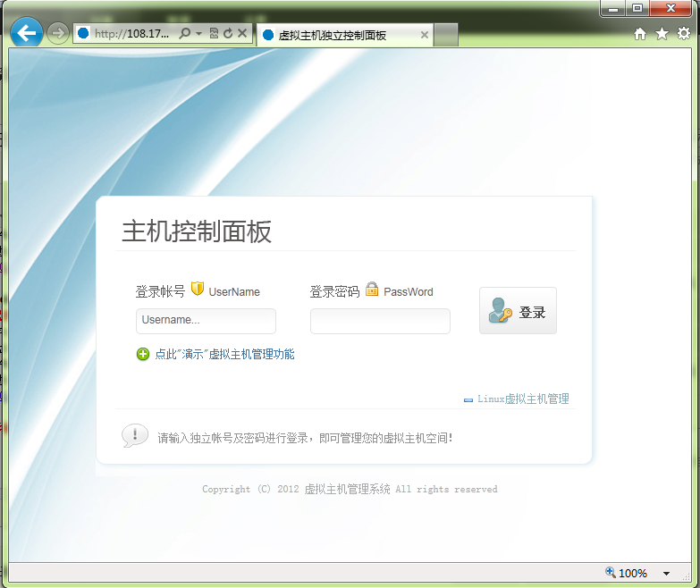The height and width of the screenshot is (588, 700).
Task: Open the 点此"演示"虚拟主机管理功能 demo link
Action: click(224, 355)
